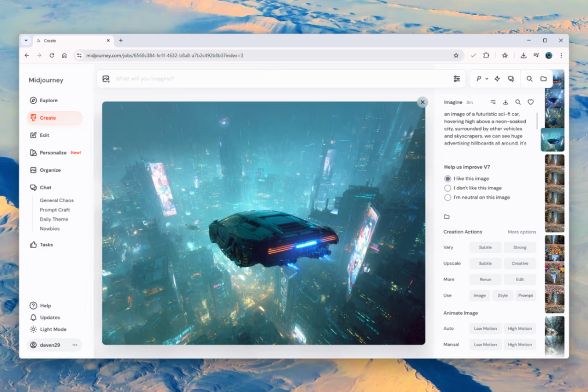
Task: Select 'I like this image' radio button
Action: 448,179
